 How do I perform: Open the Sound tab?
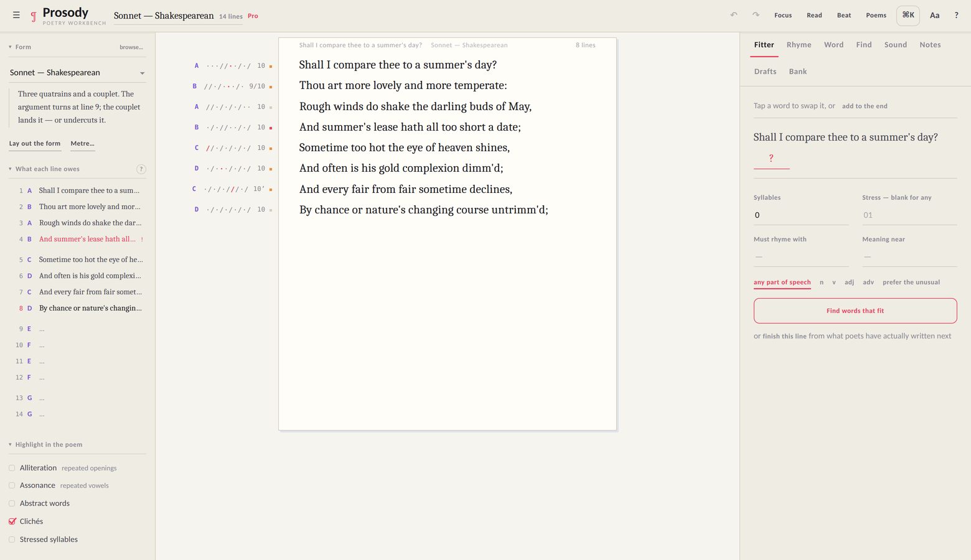click(895, 45)
